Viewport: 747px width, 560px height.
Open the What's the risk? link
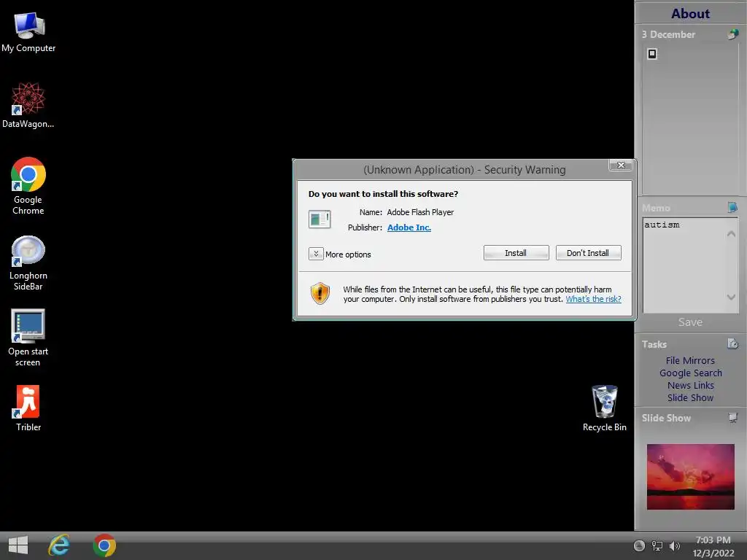(593, 299)
